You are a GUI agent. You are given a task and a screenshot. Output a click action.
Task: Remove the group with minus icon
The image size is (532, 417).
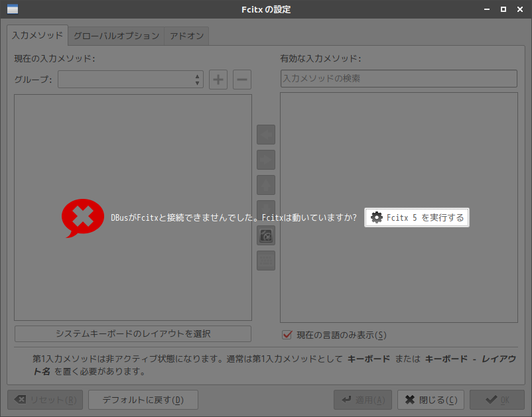242,80
